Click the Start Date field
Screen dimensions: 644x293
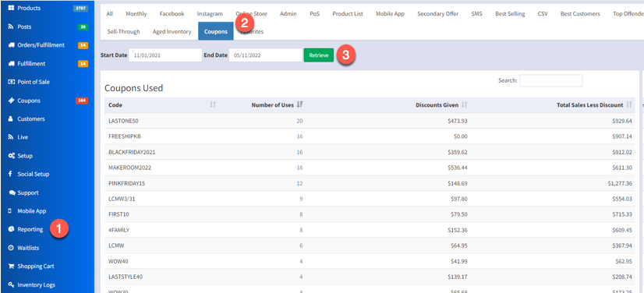(x=165, y=55)
